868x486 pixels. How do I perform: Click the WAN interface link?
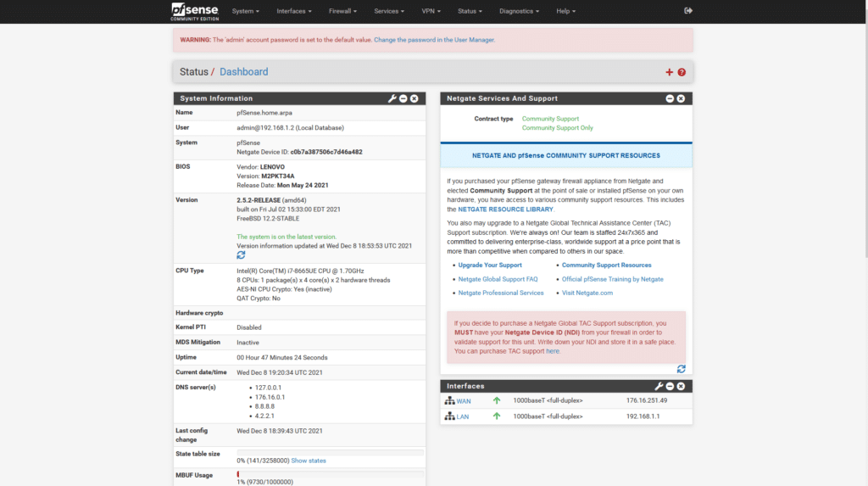(x=464, y=401)
